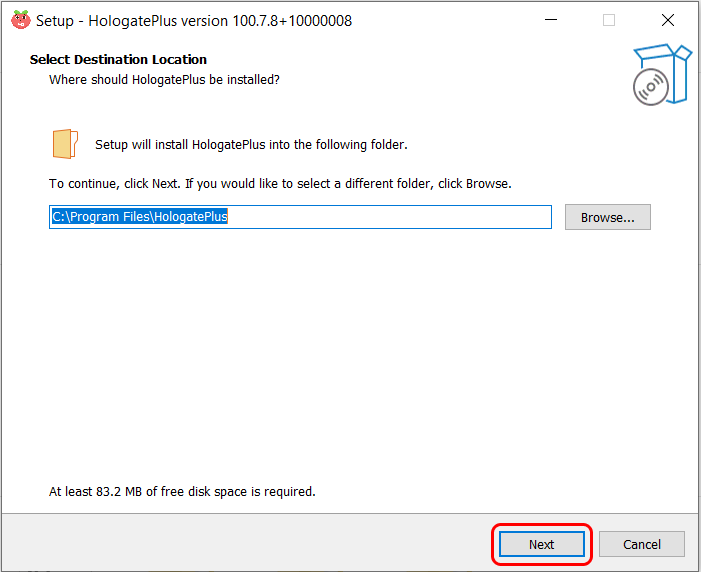Click the installer box and disc graphic

[662, 74]
